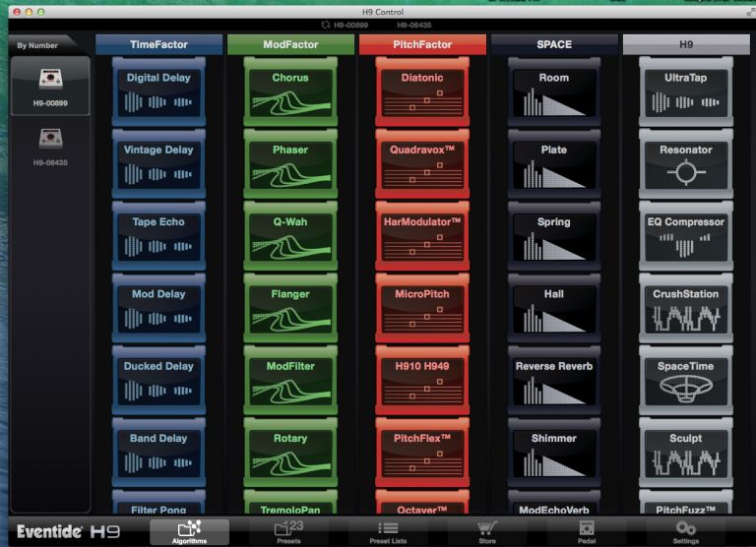
Task: Choose the Q-Wah algorithm tile
Action: point(290,236)
